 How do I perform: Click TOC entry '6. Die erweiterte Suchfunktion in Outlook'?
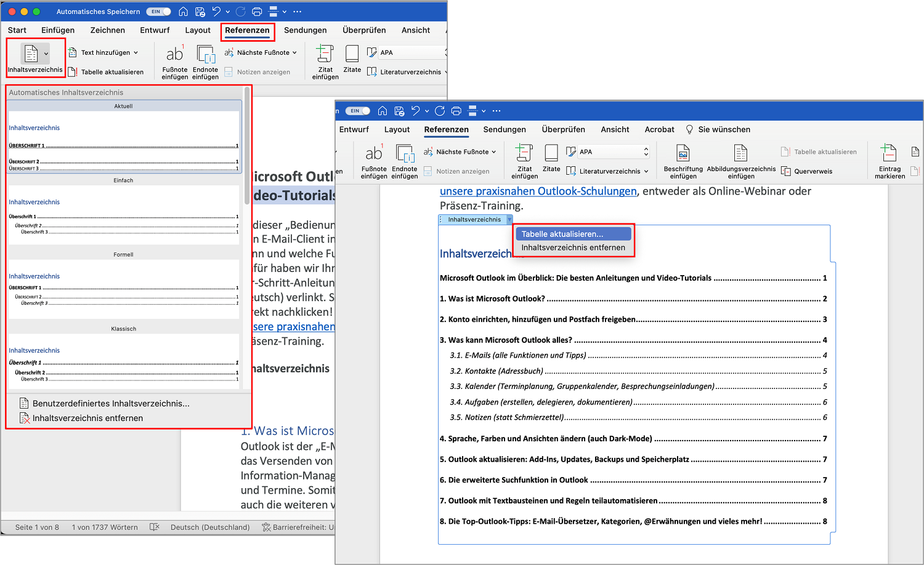coord(633,480)
